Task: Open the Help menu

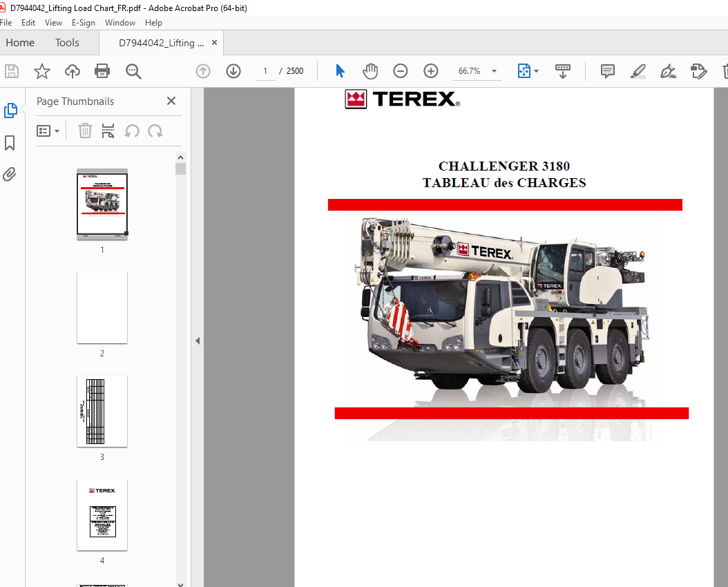Action: pos(153,23)
